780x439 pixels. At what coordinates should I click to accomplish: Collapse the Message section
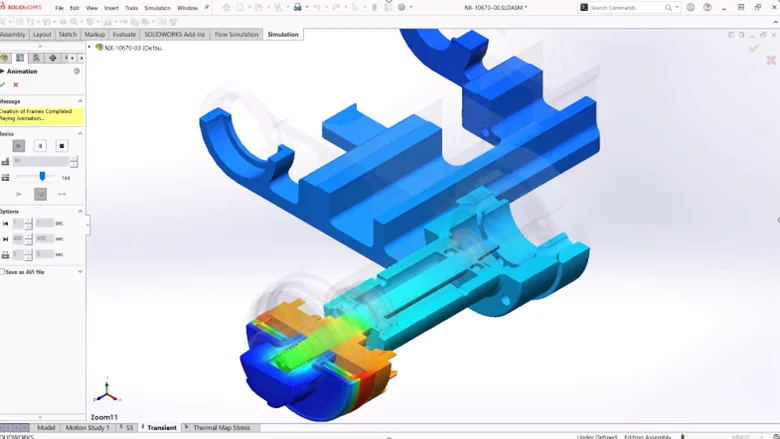[x=80, y=101]
